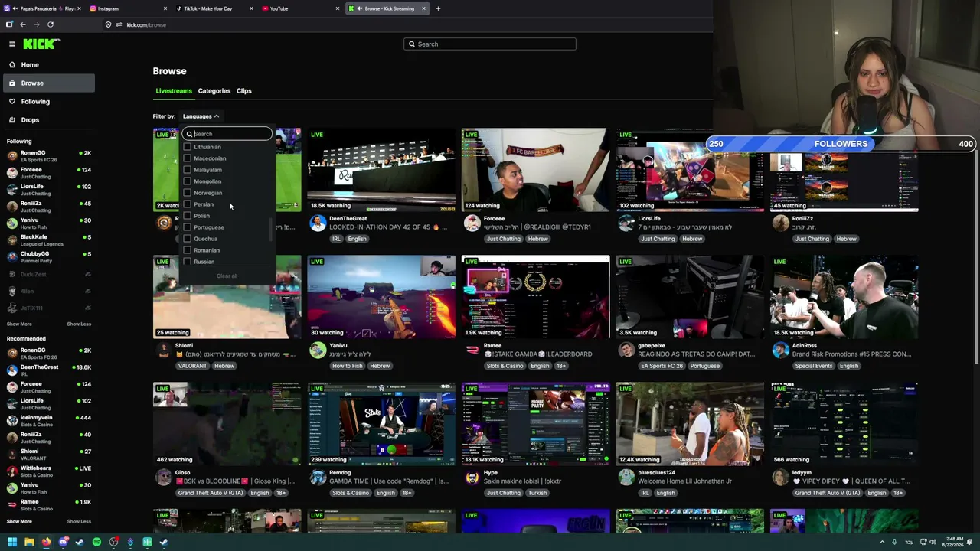The width and height of the screenshot is (980, 551).
Task: Open File Explorer from the taskbar
Action: 29,542
